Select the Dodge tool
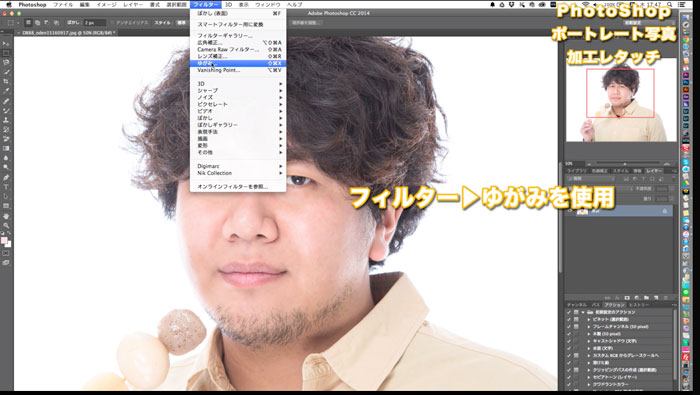 6,167
